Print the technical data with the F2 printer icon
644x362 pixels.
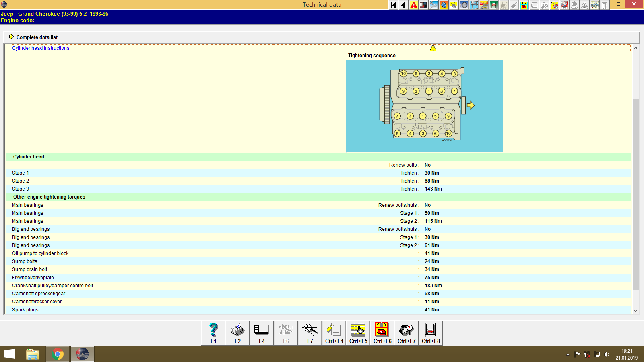point(237,333)
